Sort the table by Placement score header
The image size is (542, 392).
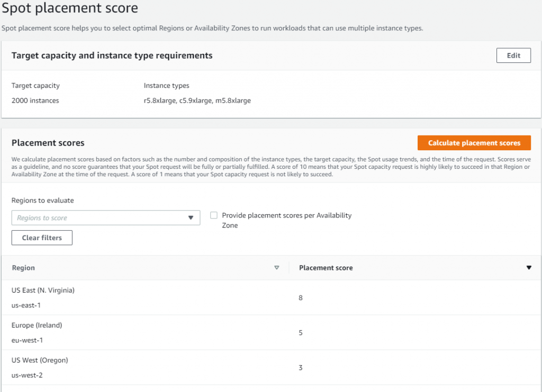pyautogui.click(x=325, y=268)
